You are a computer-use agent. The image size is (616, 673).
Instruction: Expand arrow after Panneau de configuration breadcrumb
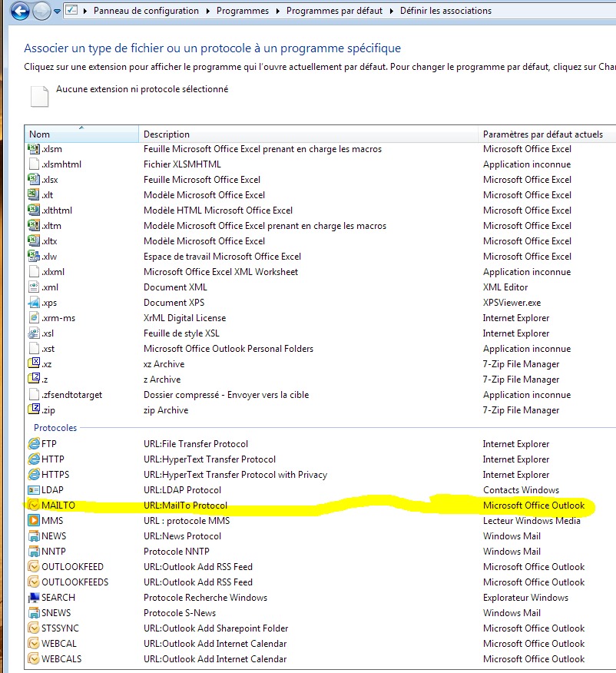point(207,12)
